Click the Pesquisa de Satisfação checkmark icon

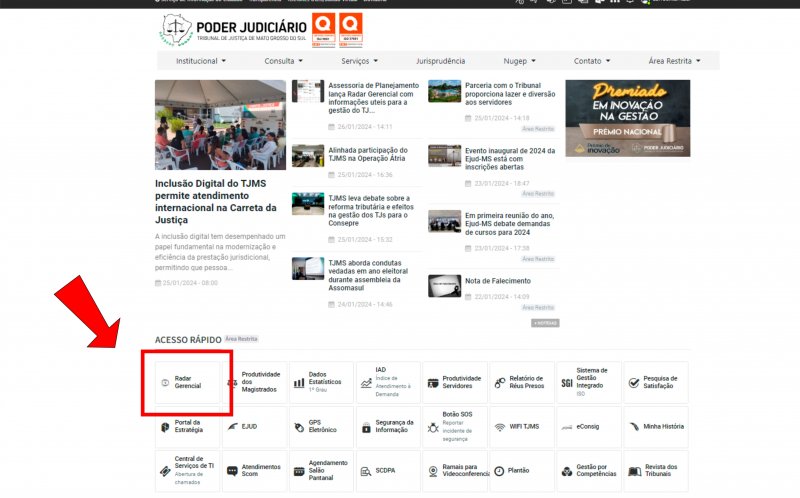pyautogui.click(x=633, y=383)
